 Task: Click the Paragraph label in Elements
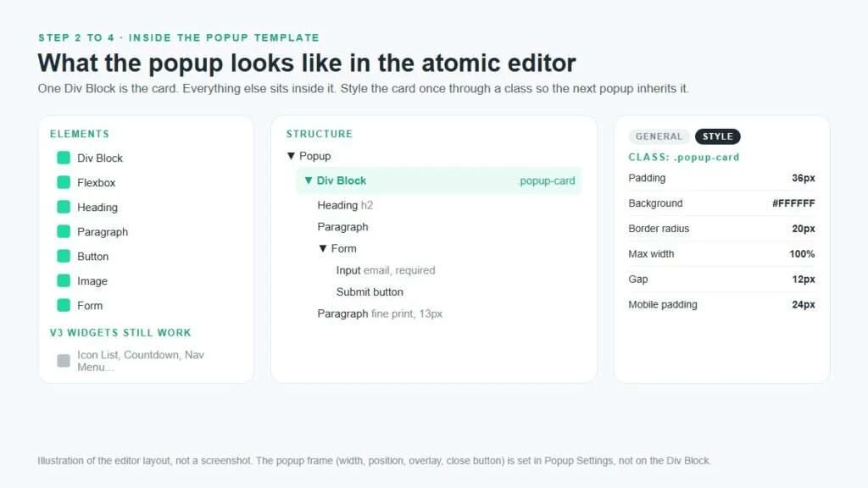[103, 232]
